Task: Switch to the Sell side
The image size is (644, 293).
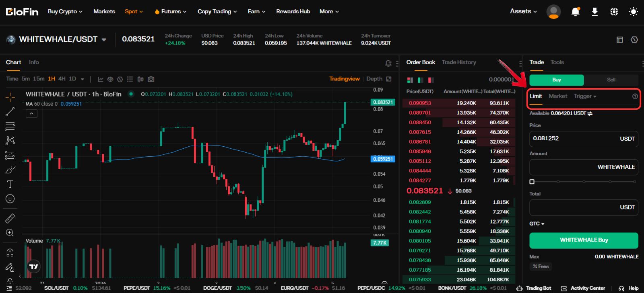Action: [611, 80]
